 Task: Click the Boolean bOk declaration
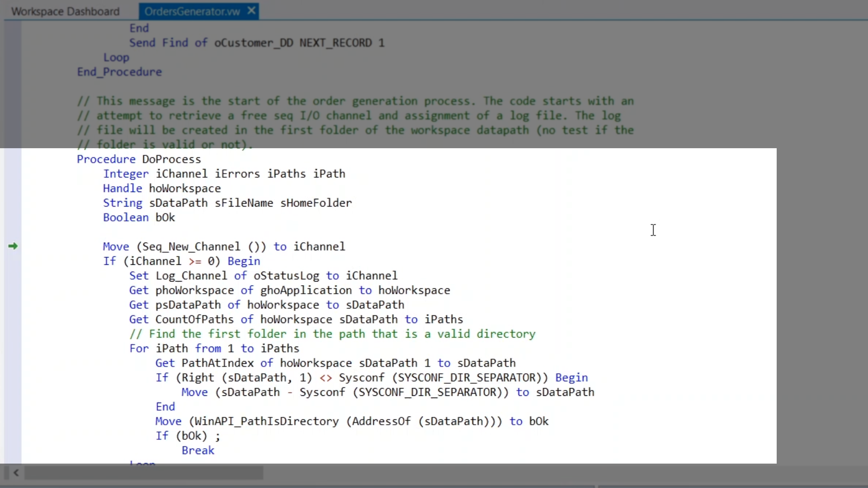coord(139,217)
